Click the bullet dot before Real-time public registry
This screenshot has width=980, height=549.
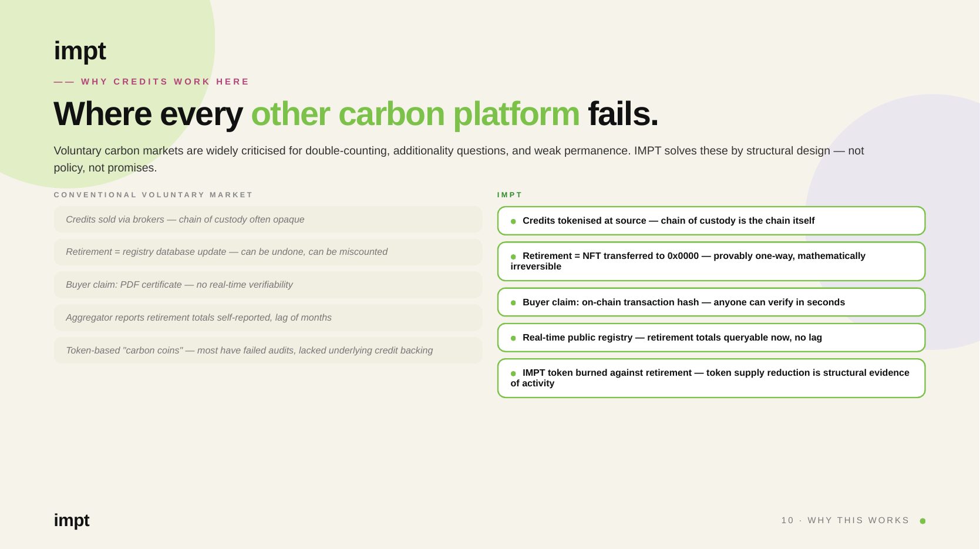pyautogui.click(x=513, y=338)
